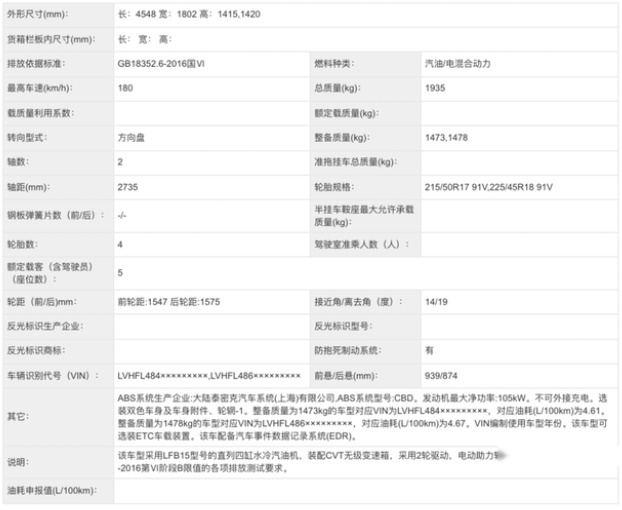This screenshot has height=510, width=622.
Task: Select the dimensions value 长: 4548 宽: 1802
Action: click(189, 14)
